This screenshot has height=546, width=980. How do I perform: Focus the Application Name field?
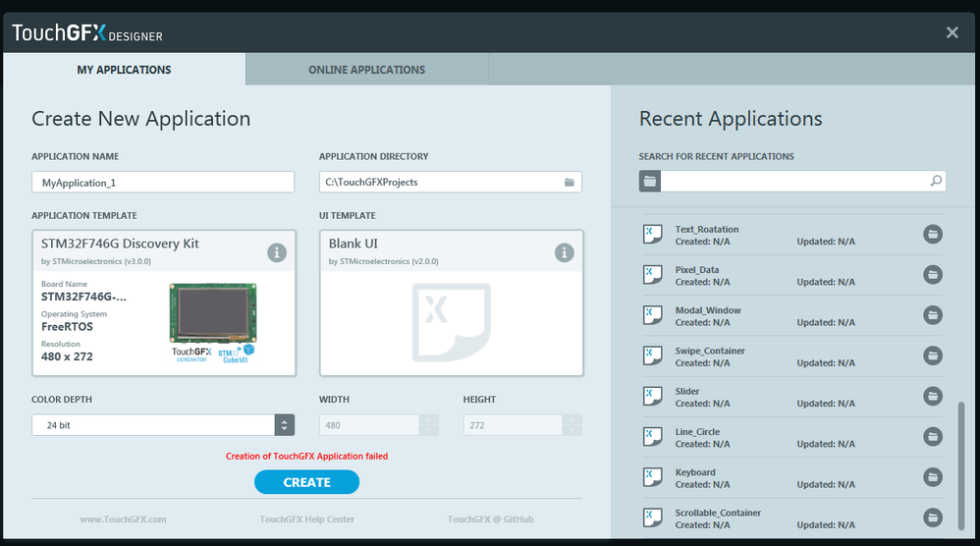click(163, 183)
